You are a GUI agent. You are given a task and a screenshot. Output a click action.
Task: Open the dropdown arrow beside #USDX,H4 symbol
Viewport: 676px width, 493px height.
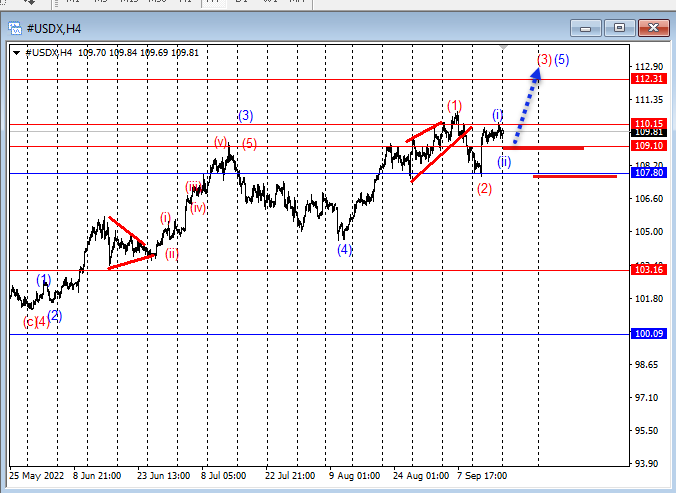pyautogui.click(x=16, y=52)
